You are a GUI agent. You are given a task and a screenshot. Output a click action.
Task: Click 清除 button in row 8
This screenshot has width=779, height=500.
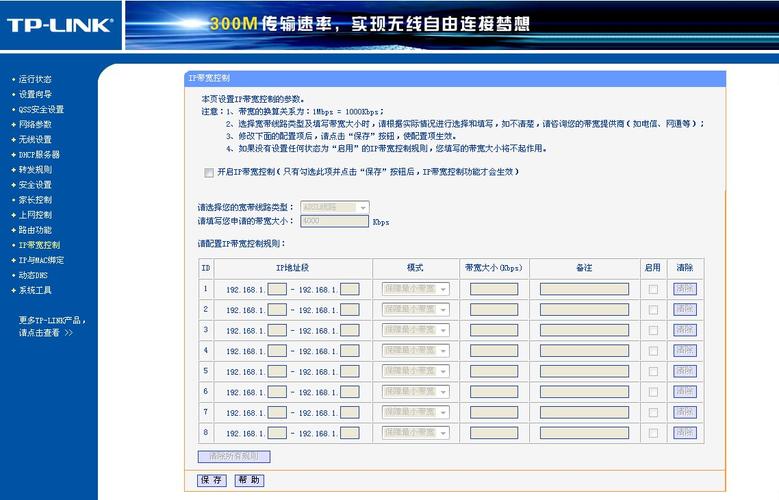(685, 433)
